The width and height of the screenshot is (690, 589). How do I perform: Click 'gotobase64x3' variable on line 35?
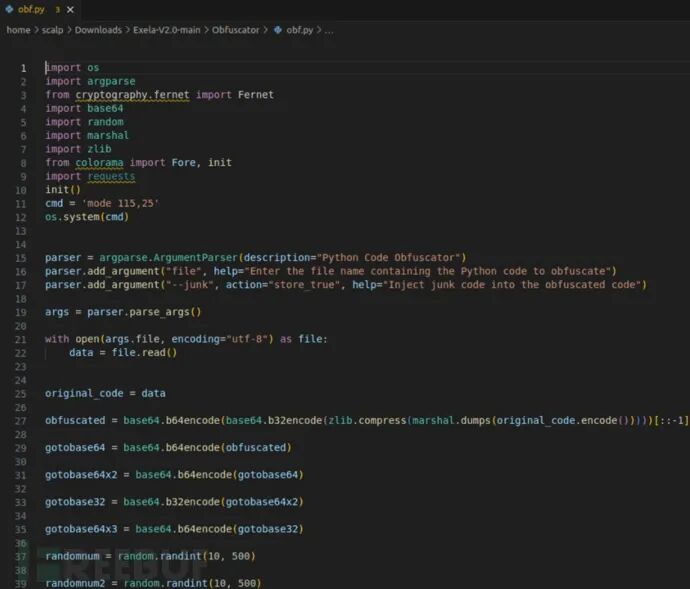(81, 529)
